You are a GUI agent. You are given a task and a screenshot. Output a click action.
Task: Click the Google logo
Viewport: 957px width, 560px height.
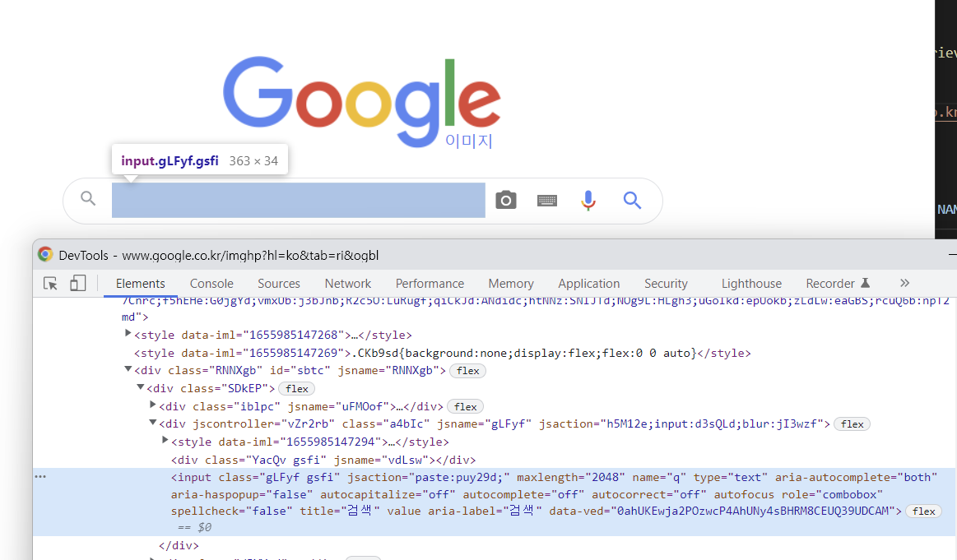coord(362,102)
